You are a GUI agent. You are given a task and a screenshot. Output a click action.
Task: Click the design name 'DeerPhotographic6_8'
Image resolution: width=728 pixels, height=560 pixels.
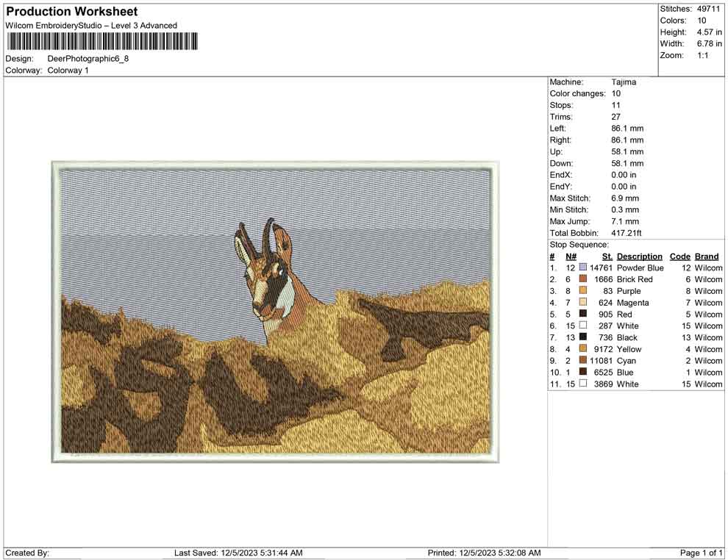88,59
